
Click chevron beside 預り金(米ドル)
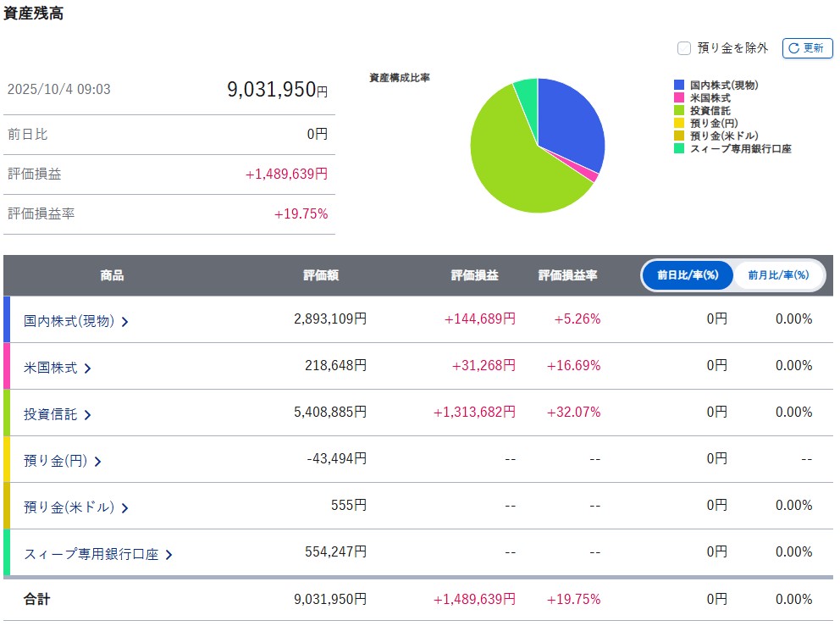pyautogui.click(x=125, y=508)
